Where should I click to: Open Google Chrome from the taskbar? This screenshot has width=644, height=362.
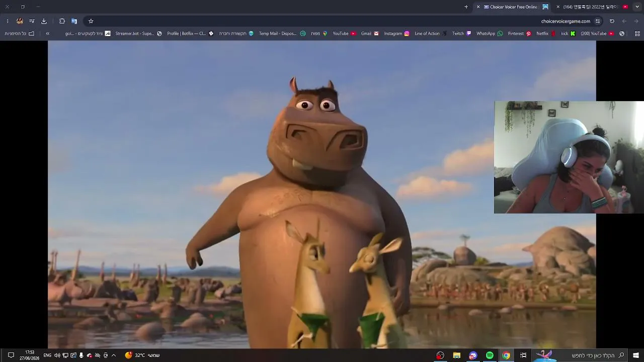coord(506,355)
